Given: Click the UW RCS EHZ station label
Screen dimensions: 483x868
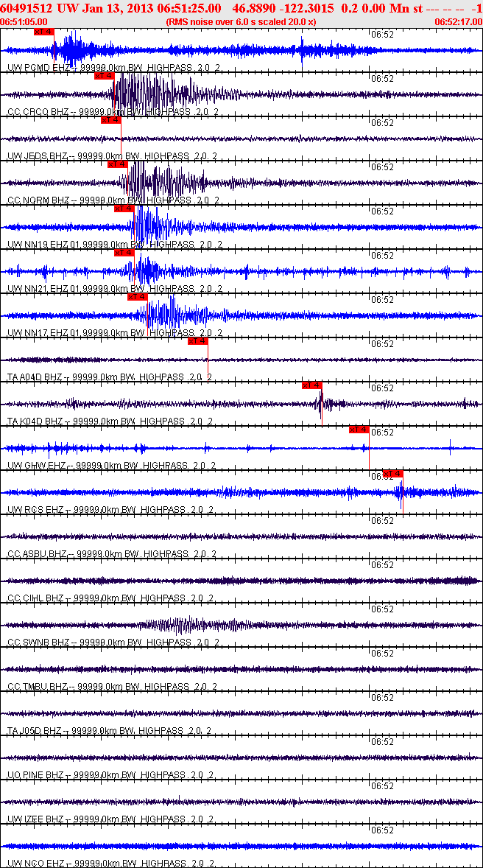Looking at the screenshot, I should (112, 510).
